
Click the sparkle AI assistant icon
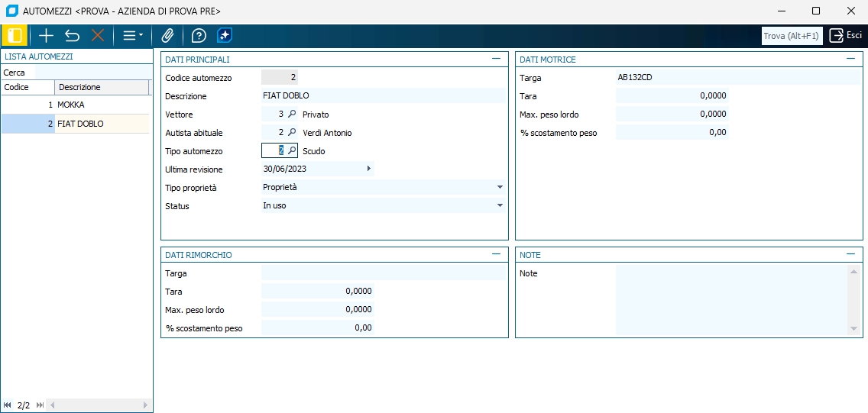click(224, 35)
